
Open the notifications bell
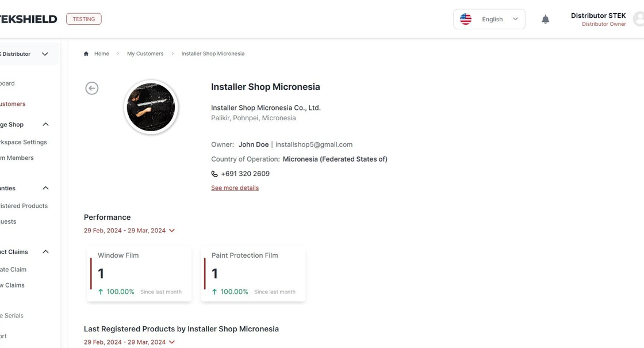coord(545,20)
